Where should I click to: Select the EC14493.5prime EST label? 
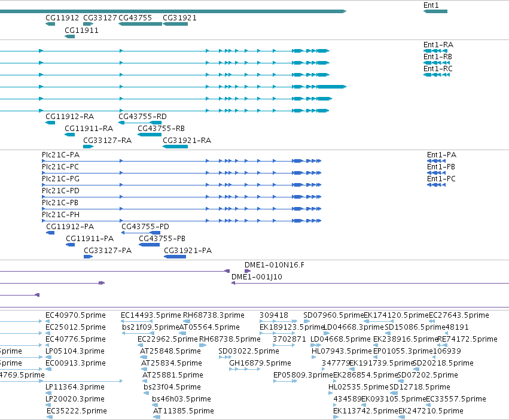click(x=151, y=315)
